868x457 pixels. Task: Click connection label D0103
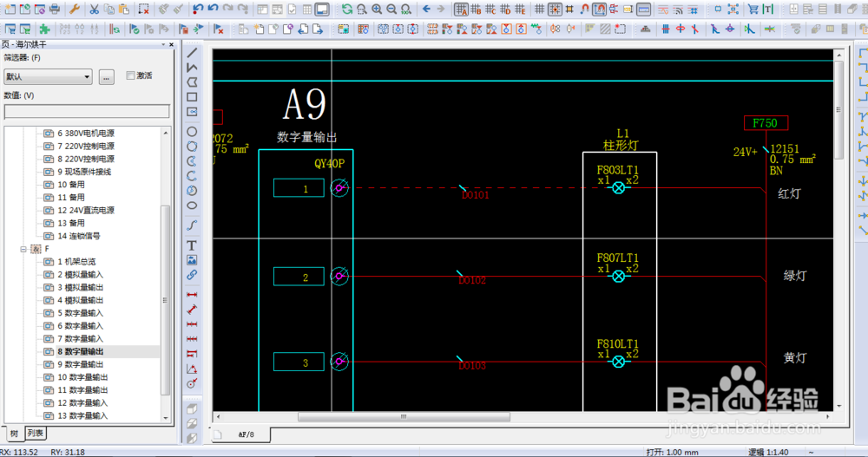point(472,366)
